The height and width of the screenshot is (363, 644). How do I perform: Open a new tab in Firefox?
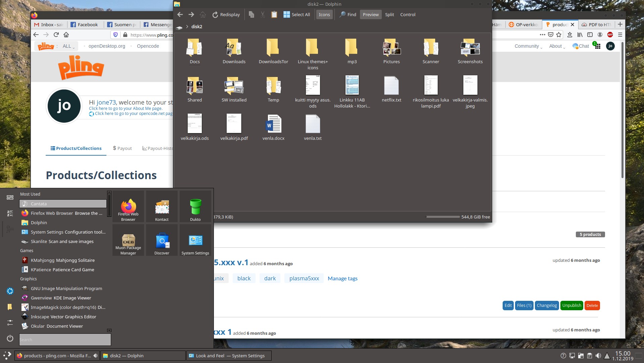(x=620, y=24)
